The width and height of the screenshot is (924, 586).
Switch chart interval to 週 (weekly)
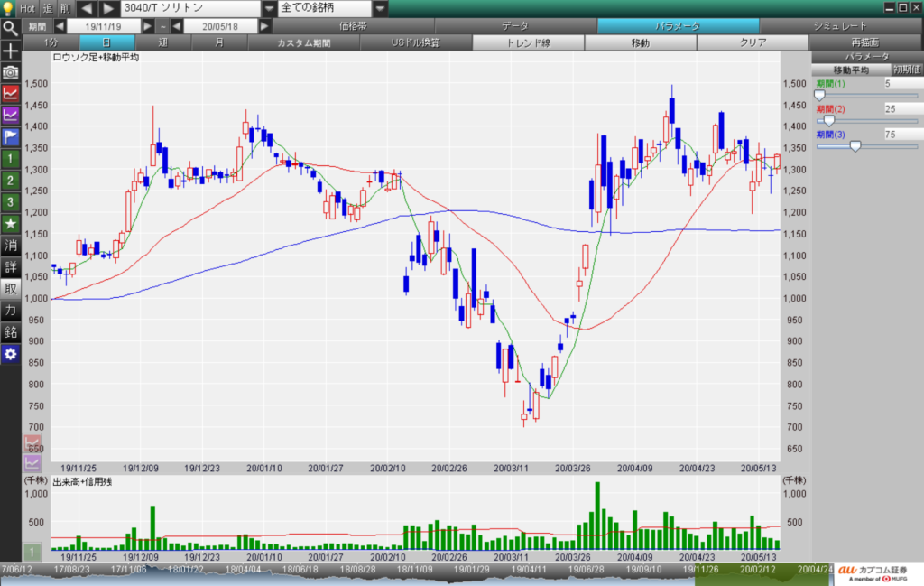[162, 42]
